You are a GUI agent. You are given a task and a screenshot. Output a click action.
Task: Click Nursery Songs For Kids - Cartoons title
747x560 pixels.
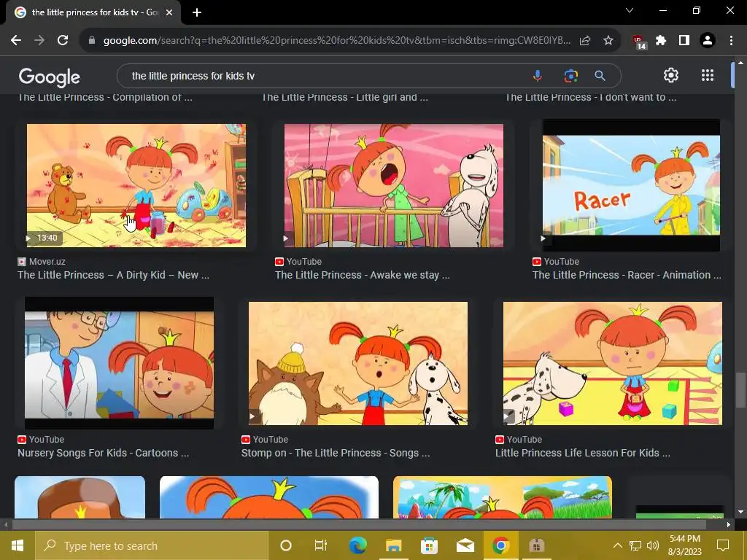tap(104, 453)
